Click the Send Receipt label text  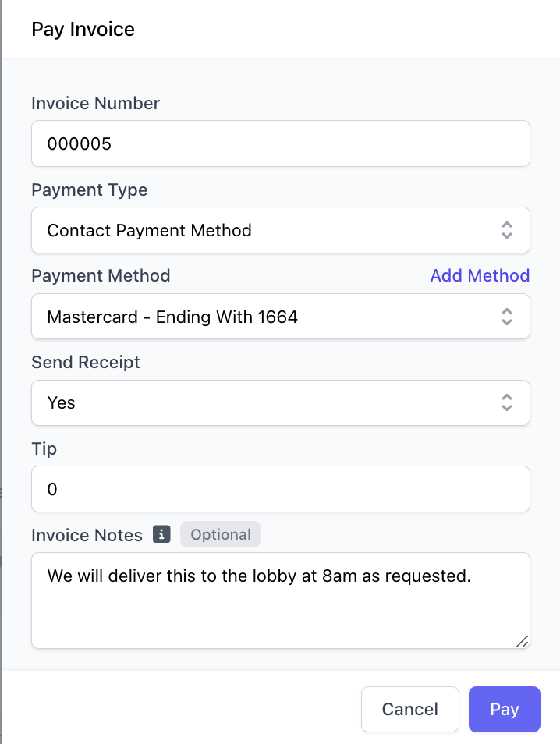click(86, 363)
